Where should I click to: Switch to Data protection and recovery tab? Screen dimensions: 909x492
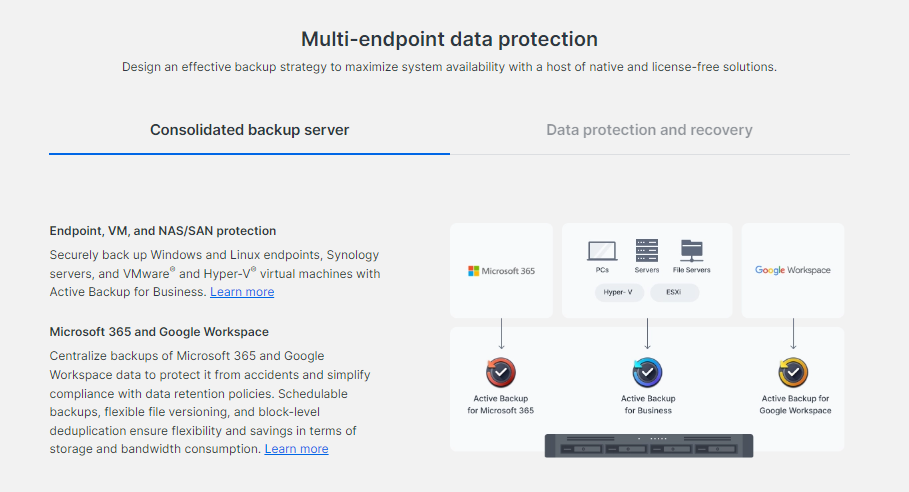tap(649, 130)
